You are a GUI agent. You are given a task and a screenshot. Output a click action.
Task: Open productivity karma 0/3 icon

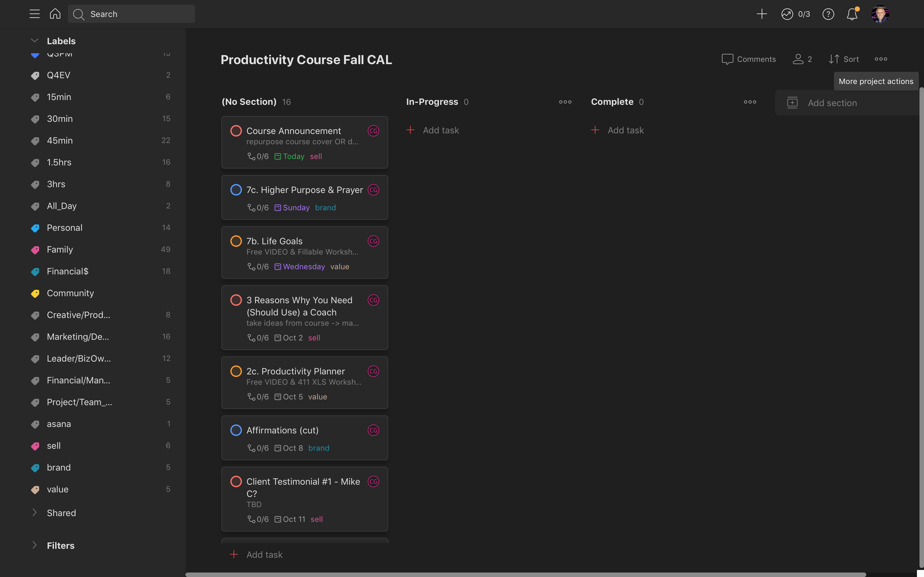[795, 14]
